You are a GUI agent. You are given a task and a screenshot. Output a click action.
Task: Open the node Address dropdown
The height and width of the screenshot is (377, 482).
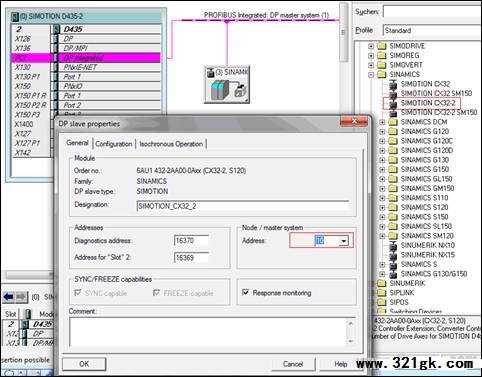(x=344, y=241)
